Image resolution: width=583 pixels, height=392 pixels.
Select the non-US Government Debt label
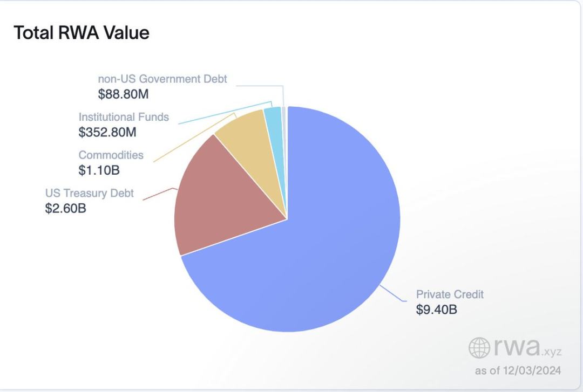click(162, 79)
